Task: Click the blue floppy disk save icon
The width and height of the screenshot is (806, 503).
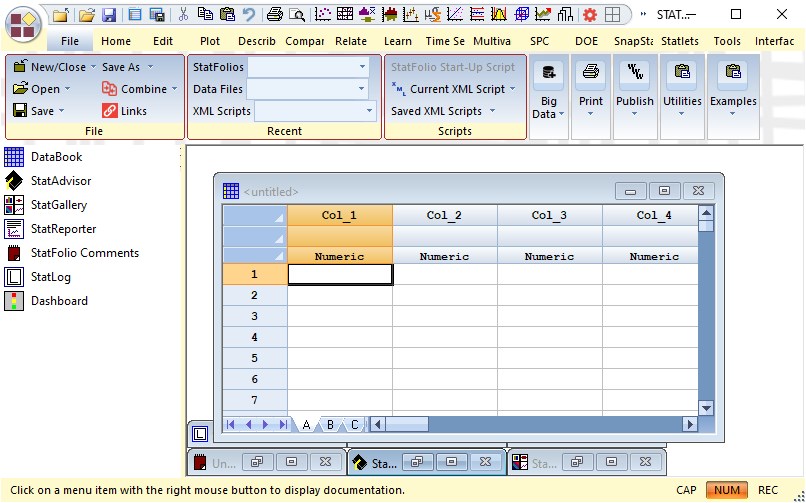Action: click(x=109, y=14)
